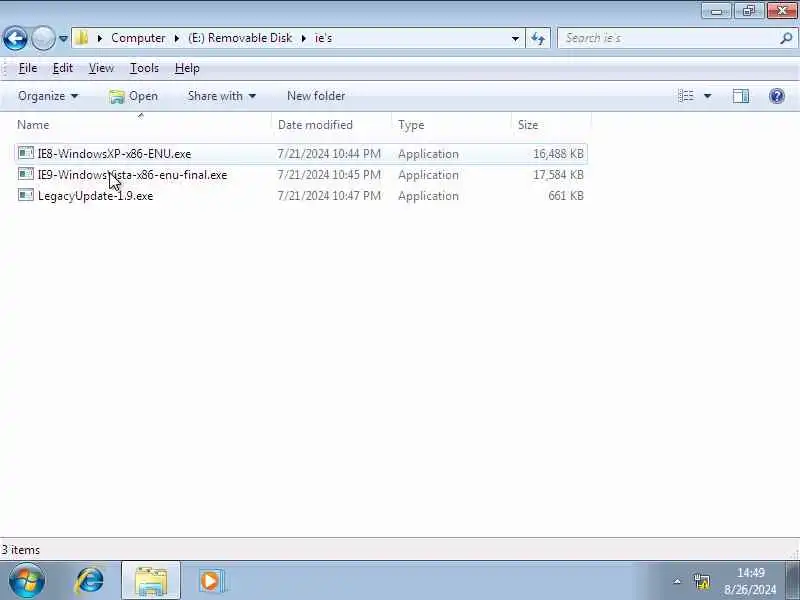The width and height of the screenshot is (800, 600).
Task: Select (E:) Removable Disk breadcrumb
Action: coord(240,38)
